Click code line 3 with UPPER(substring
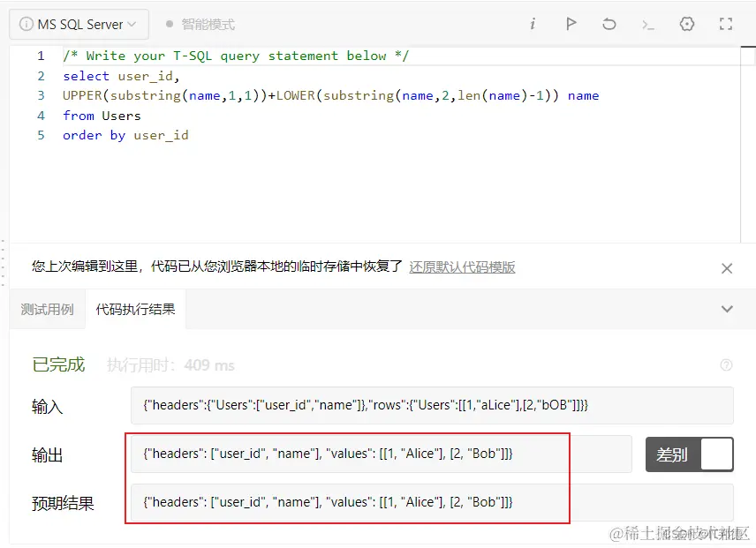This screenshot has width=756, height=548. [330, 95]
